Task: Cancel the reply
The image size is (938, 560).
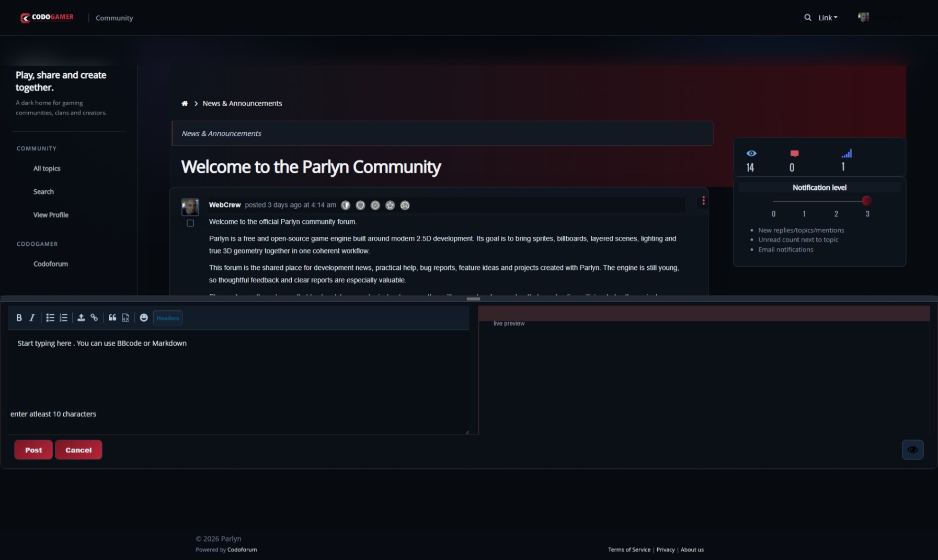Action: 78,450
